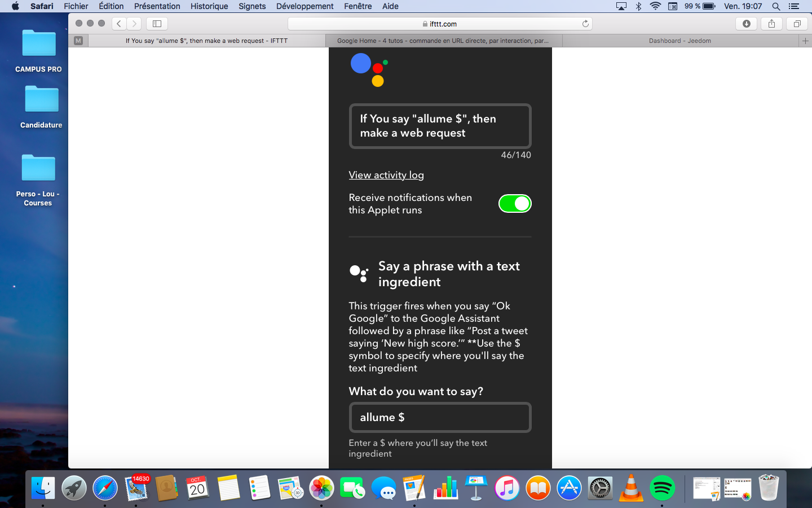Viewport: 812px width, 508px height.
Task: Open Photos from the Dock
Action: pyautogui.click(x=321, y=488)
